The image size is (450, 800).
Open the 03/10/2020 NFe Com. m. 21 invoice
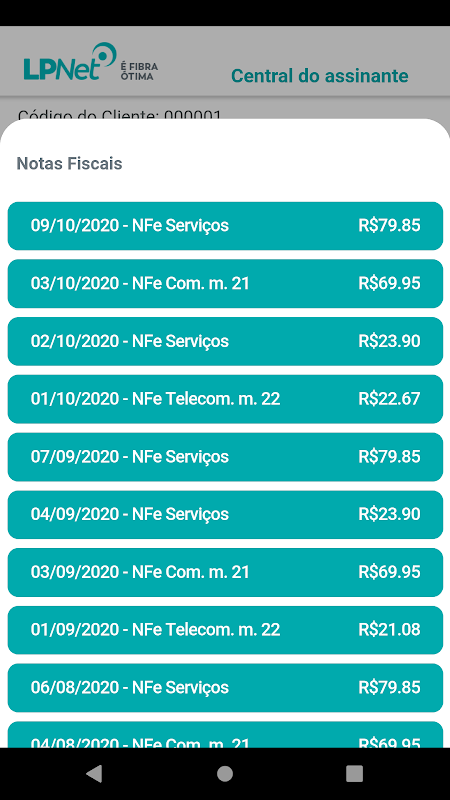point(225,284)
